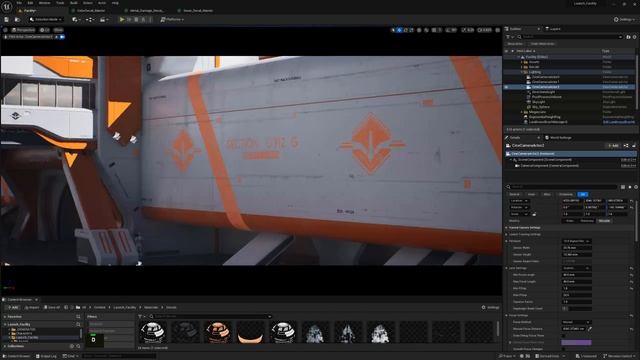The width and height of the screenshot is (640, 360).
Task: Open the Lens Settings preset dropdown
Action: [x=576, y=268]
